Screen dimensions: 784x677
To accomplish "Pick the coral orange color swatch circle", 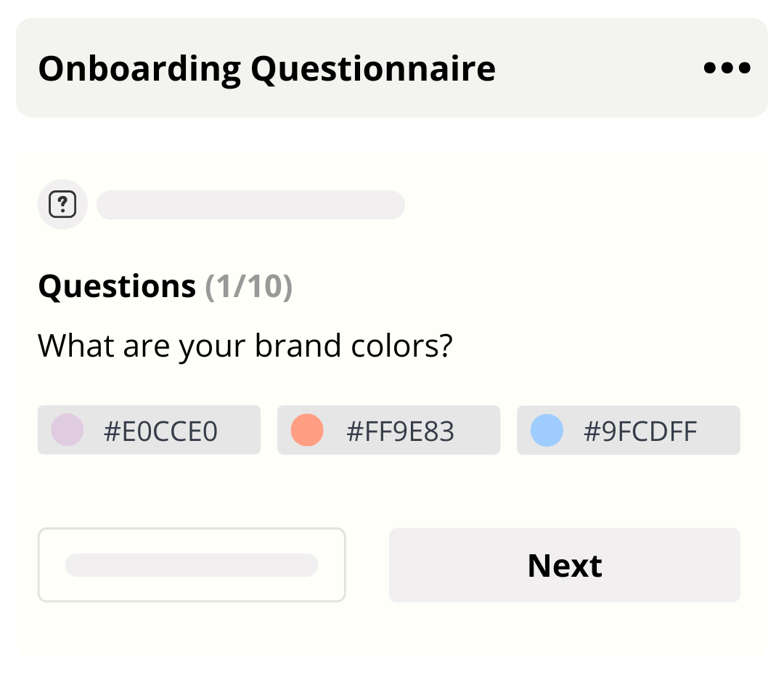I will pyautogui.click(x=306, y=430).
